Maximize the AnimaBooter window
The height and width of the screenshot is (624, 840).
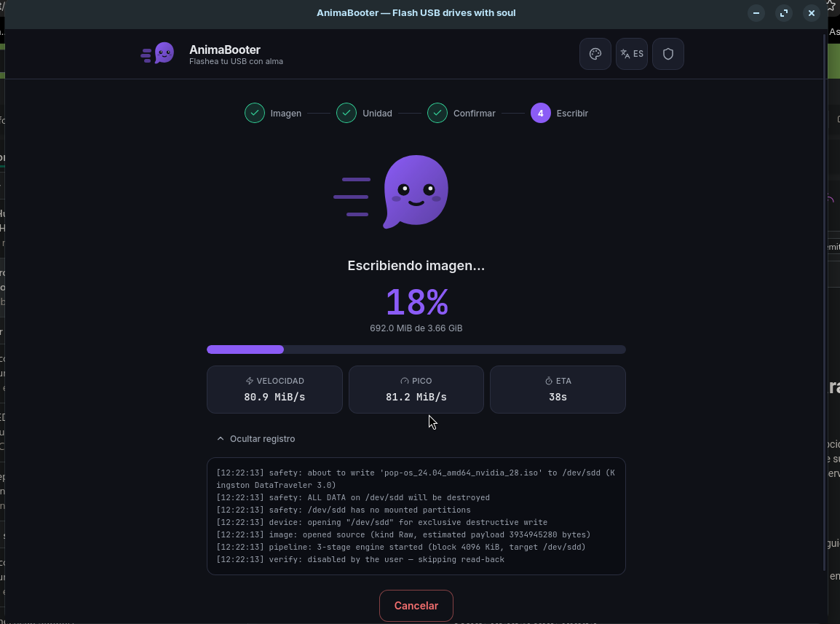[x=784, y=13]
